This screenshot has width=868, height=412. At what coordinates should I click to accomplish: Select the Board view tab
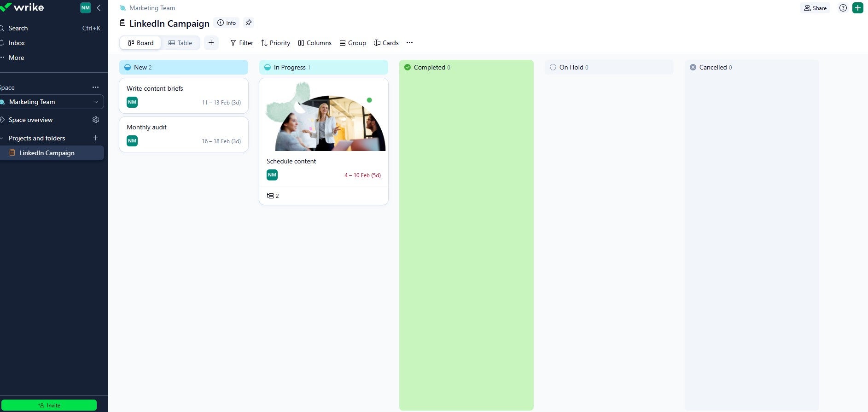[x=141, y=43]
